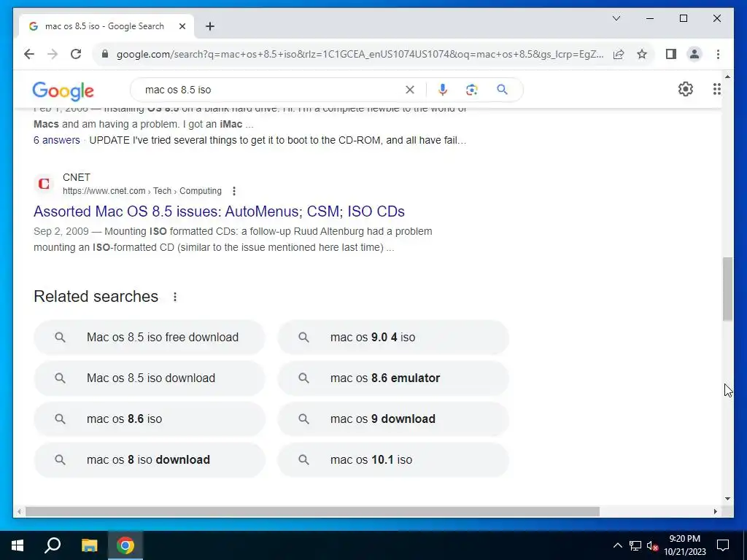Screen dimensions: 747x560
Task: Open the network status tray icon
Action: pyautogui.click(x=635, y=545)
